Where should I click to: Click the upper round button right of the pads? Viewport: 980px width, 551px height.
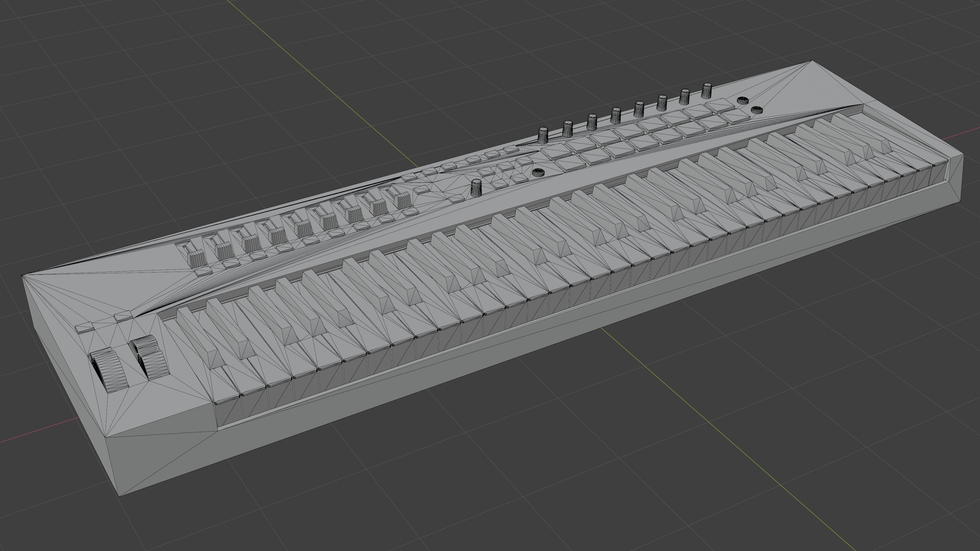coord(743,101)
